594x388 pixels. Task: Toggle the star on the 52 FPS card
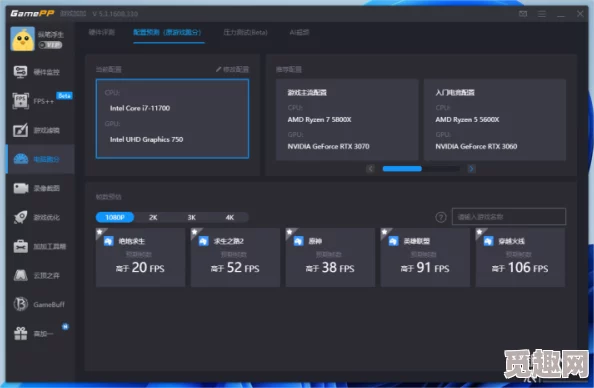tap(195, 232)
